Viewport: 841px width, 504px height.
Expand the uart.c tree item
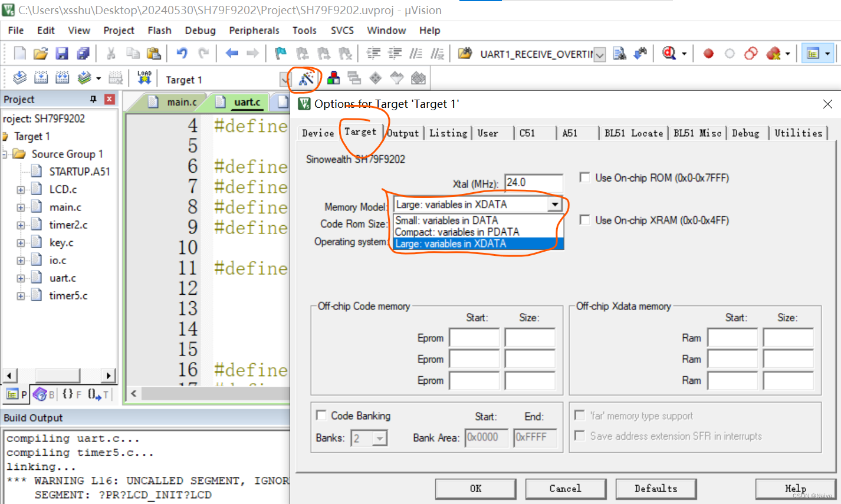click(x=20, y=278)
